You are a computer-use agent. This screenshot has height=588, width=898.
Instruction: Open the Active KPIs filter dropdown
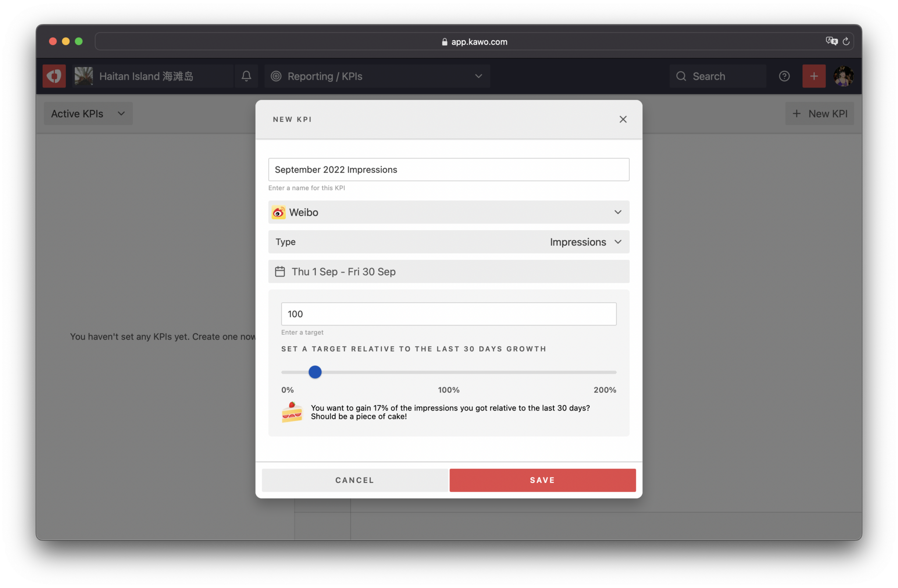point(88,113)
